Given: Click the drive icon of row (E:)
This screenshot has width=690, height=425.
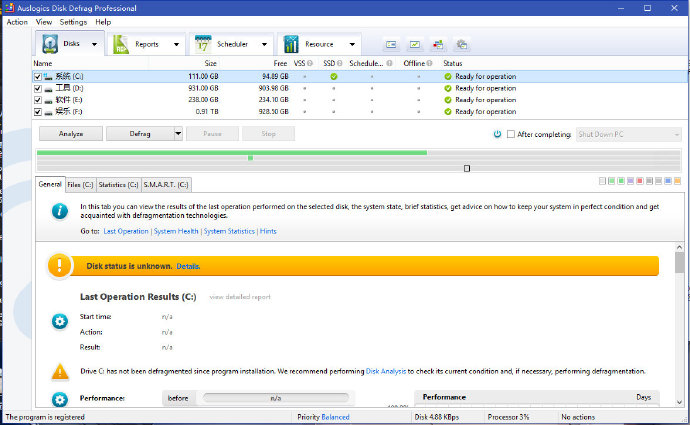Looking at the screenshot, I should pyautogui.click(x=48, y=101).
